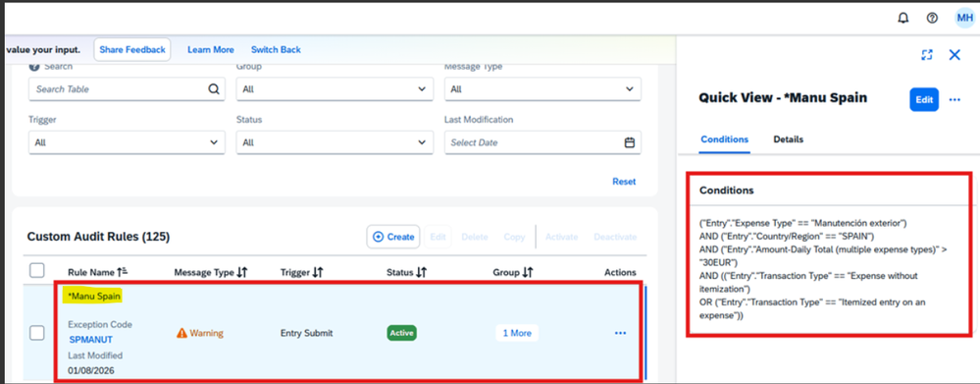Image resolution: width=980 pixels, height=384 pixels.
Task: Open the Status filter dropdown
Action: (x=335, y=142)
